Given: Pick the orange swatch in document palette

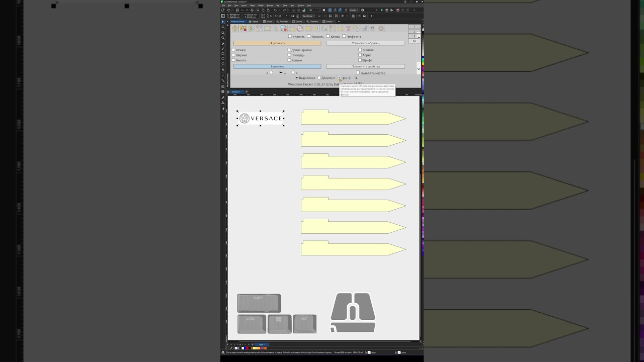Looking at the screenshot, I should (x=266, y=348).
